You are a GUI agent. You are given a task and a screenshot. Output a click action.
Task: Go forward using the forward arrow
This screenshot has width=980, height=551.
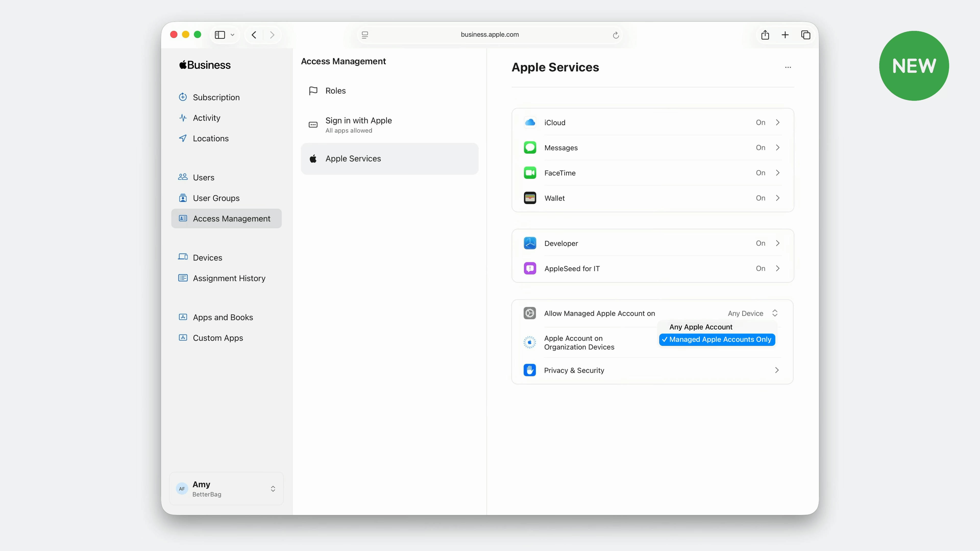[272, 35]
